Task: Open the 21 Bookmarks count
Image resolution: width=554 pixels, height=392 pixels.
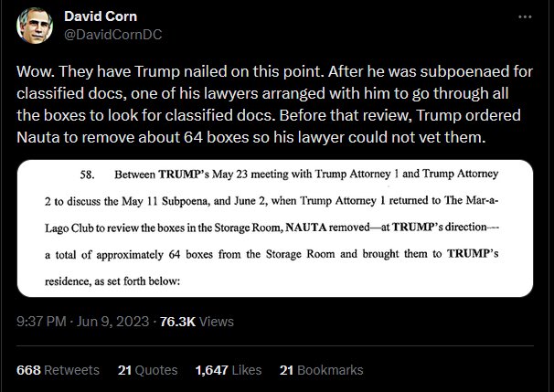Action: [322, 370]
